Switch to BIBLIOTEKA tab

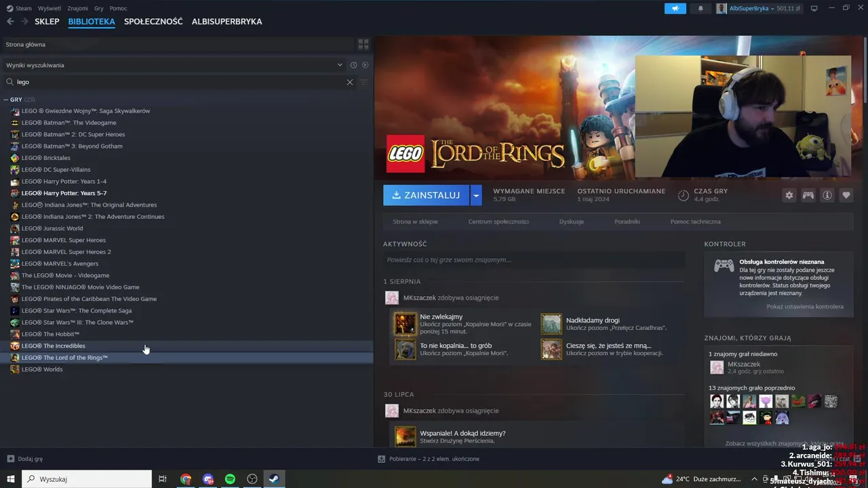pyautogui.click(x=92, y=22)
